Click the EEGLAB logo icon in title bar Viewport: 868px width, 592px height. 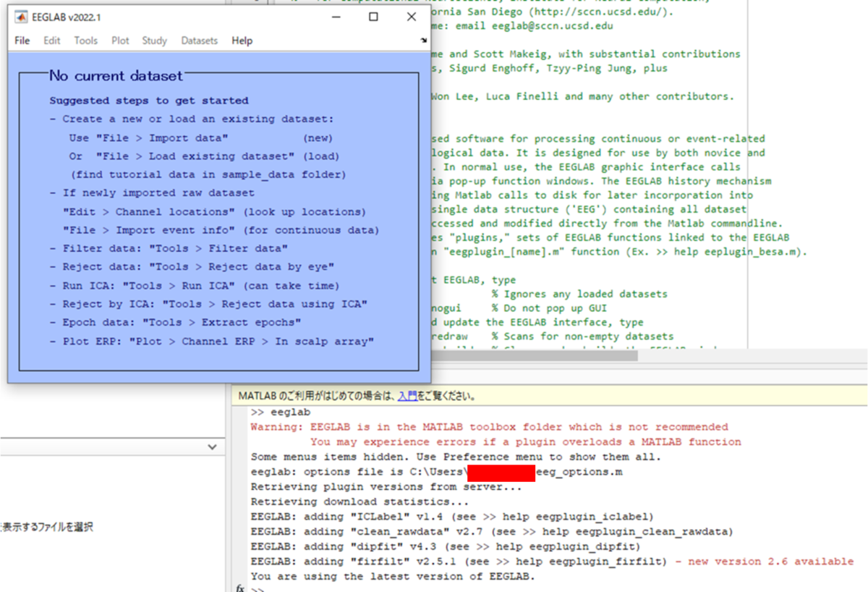coord(22,16)
